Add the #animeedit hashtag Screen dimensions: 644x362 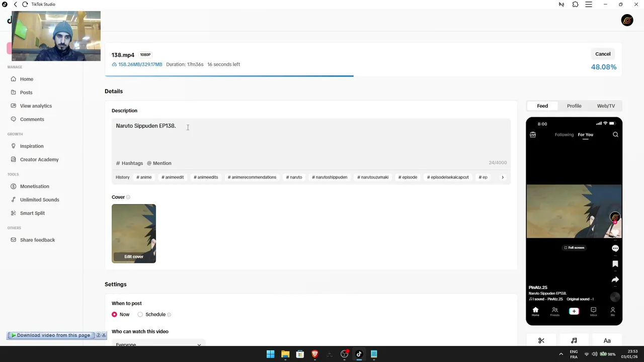pos(173,177)
